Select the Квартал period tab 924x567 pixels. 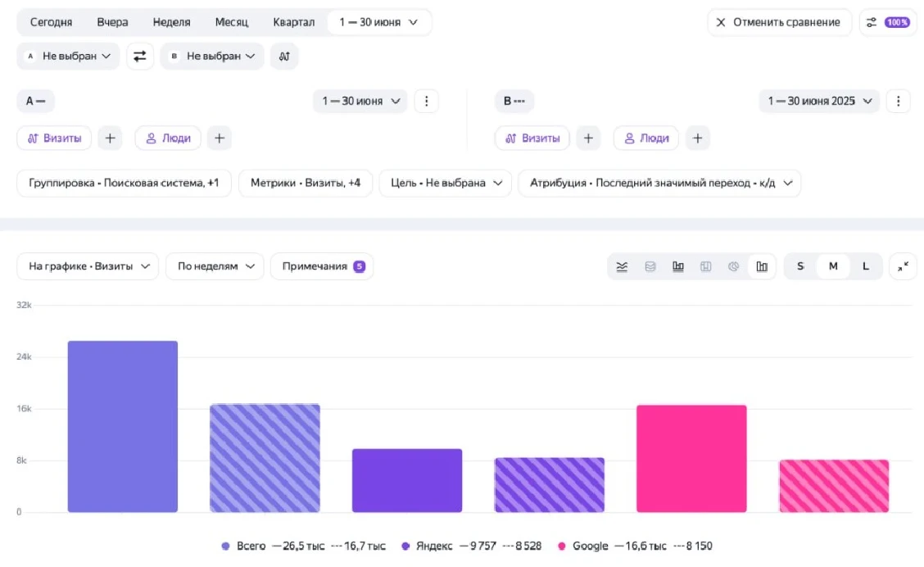click(293, 22)
